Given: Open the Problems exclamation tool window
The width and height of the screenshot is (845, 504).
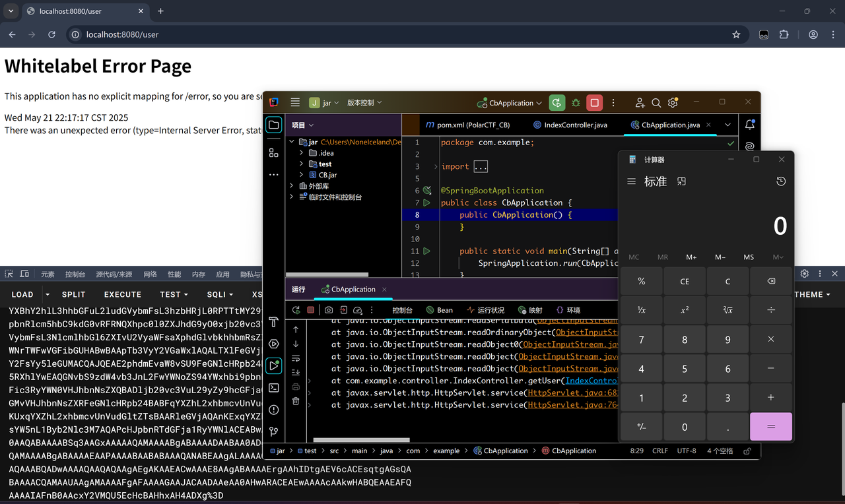Looking at the screenshot, I should [274, 410].
